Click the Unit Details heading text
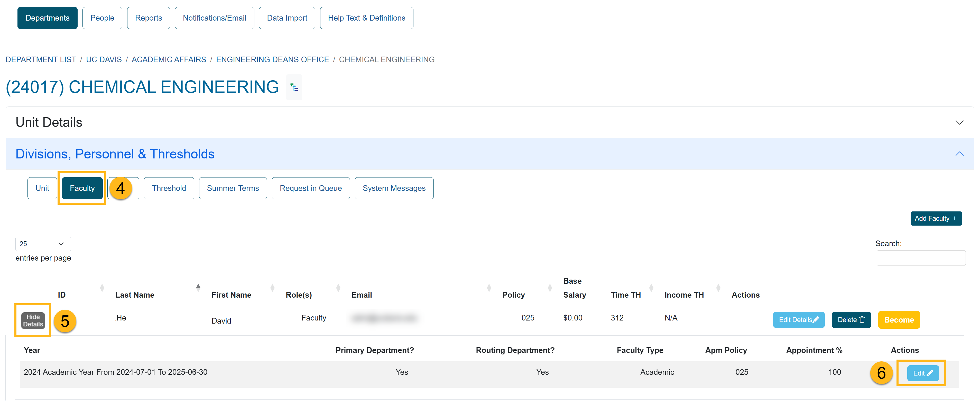This screenshot has width=980, height=401. [x=49, y=122]
